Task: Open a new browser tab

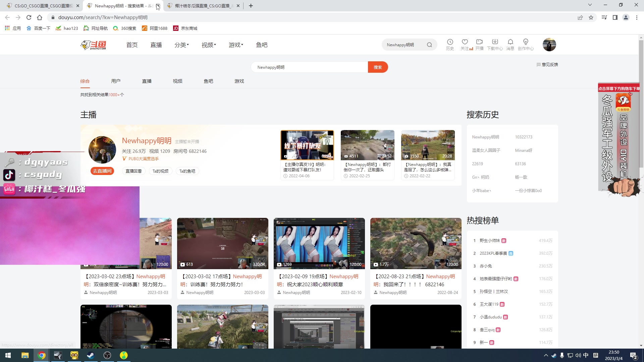Action: [x=251, y=6]
